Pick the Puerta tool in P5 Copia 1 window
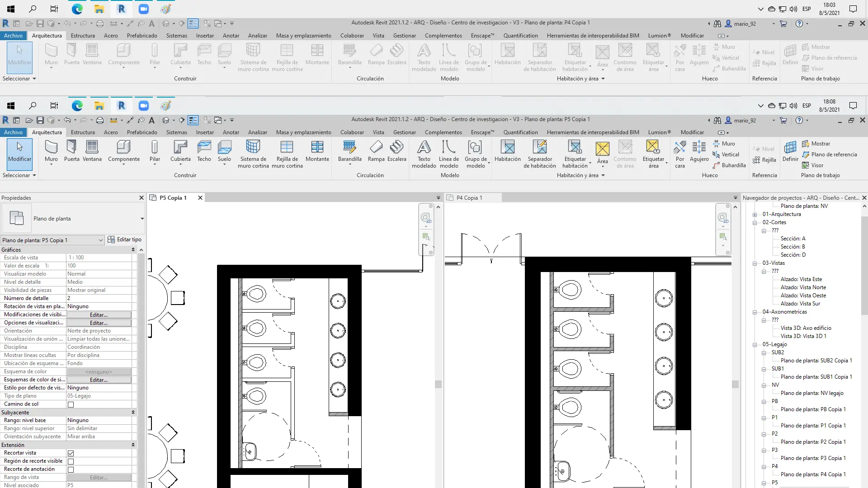The width and height of the screenshot is (868, 488). click(x=71, y=151)
